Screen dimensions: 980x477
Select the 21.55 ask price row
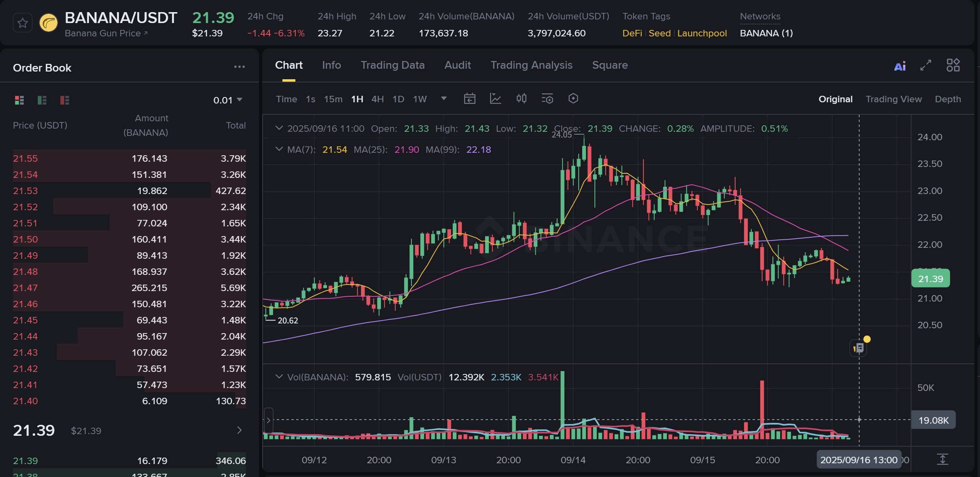click(129, 158)
